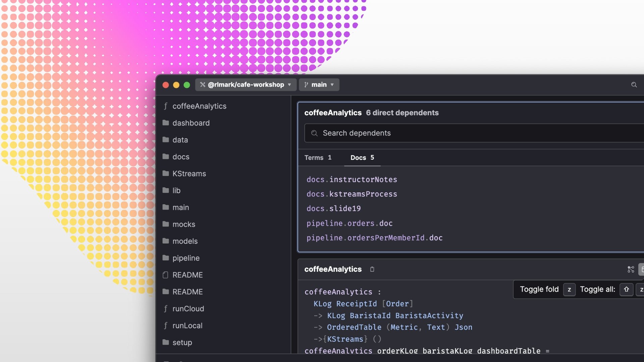Click the BaristaActivity type reference in code
Viewport: 644px width, 362px height.
429,316
